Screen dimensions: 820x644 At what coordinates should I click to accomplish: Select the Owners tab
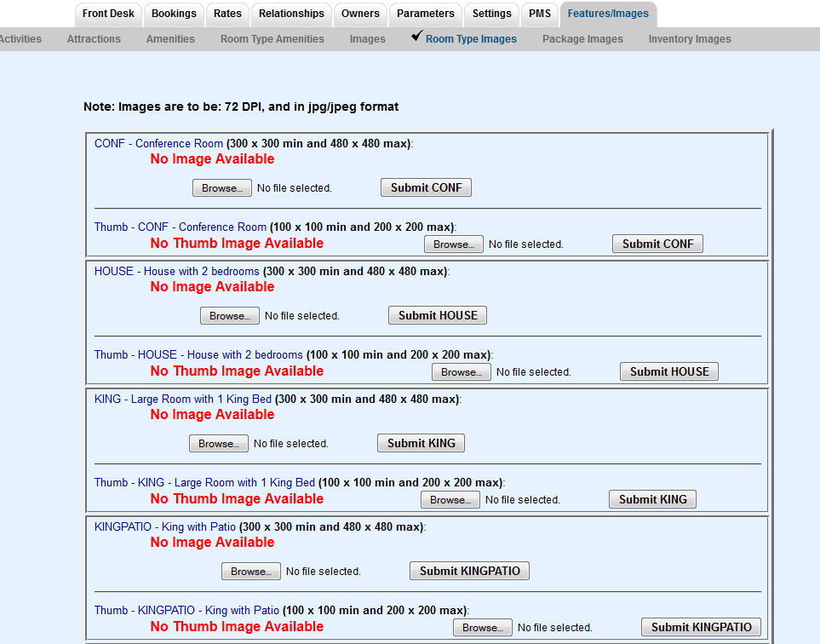point(360,14)
